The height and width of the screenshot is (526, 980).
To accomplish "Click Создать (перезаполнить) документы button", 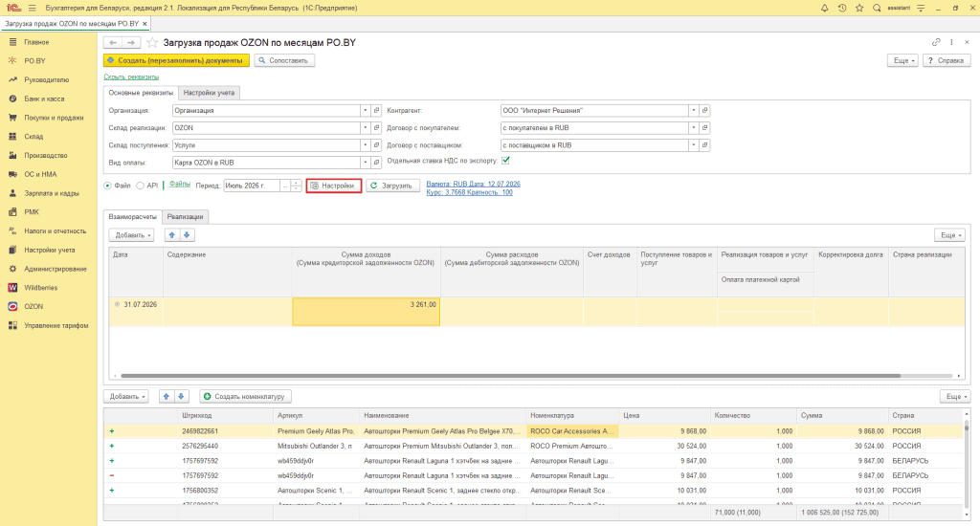I will click(x=176, y=60).
